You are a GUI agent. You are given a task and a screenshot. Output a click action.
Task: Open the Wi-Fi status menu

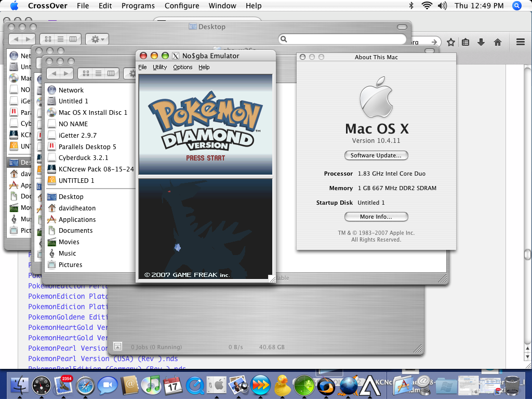point(427,6)
